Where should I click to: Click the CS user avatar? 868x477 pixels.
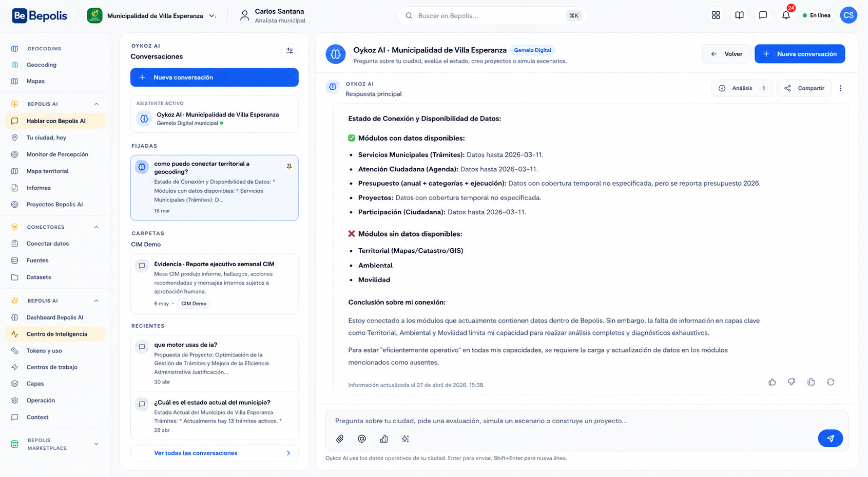(848, 15)
